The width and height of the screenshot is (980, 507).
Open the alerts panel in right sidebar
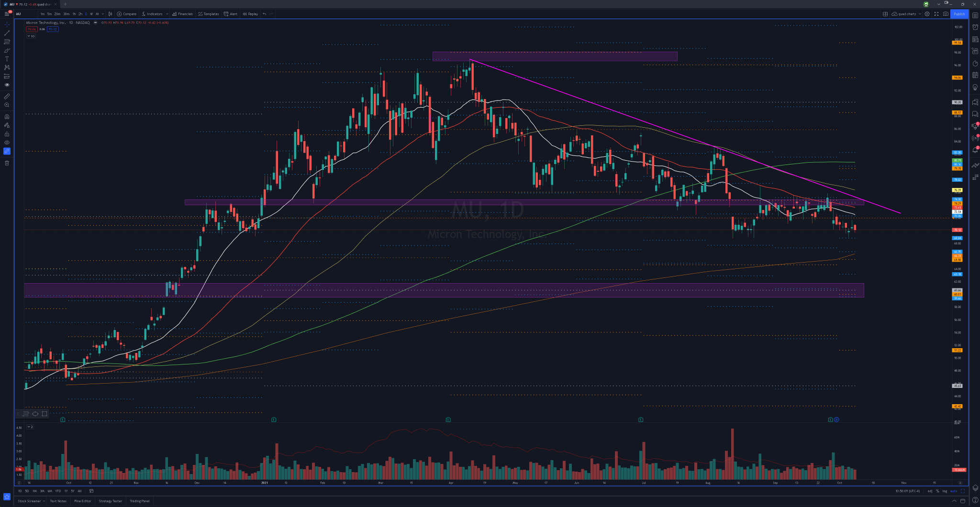tap(975, 27)
